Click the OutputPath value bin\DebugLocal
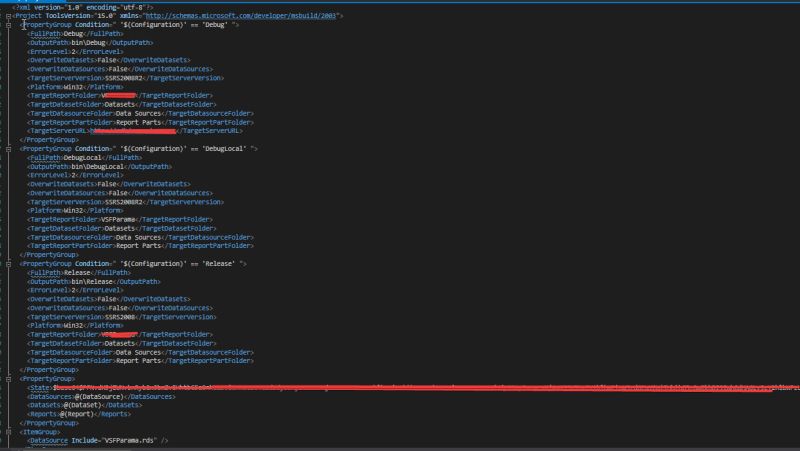 click(97, 166)
